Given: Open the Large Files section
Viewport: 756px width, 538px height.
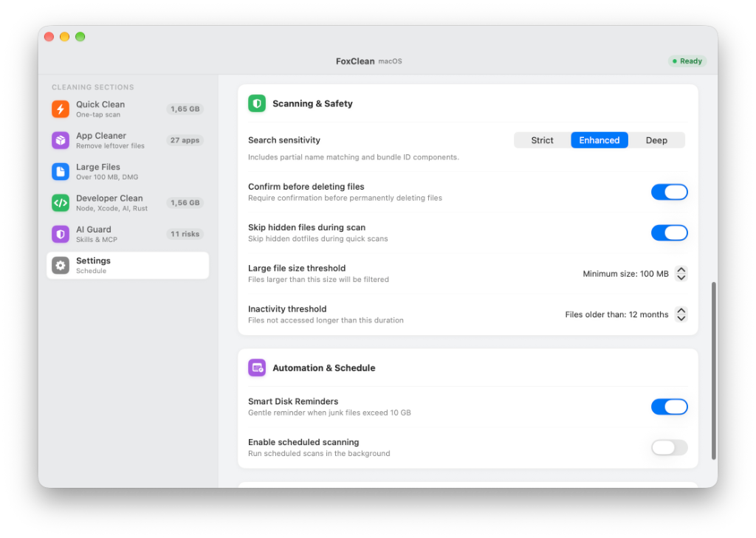Looking at the screenshot, I should pos(128,172).
